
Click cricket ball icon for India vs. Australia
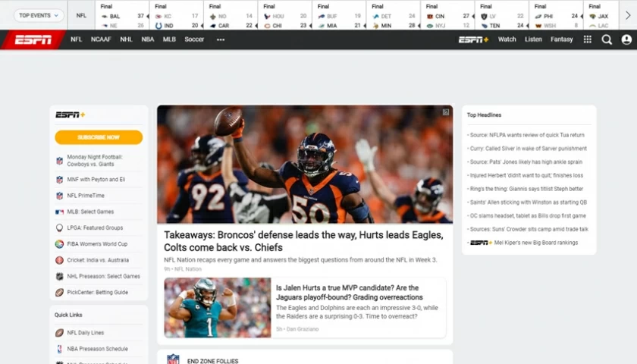click(59, 260)
